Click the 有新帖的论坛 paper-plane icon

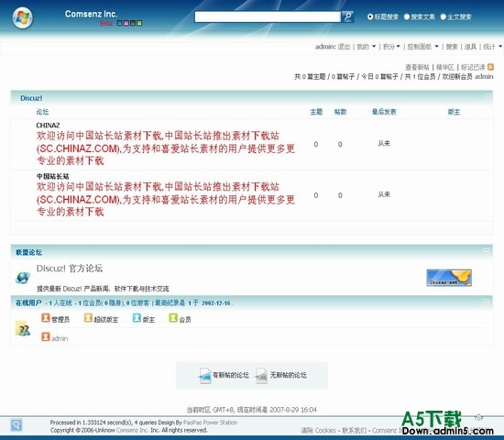coord(204,375)
